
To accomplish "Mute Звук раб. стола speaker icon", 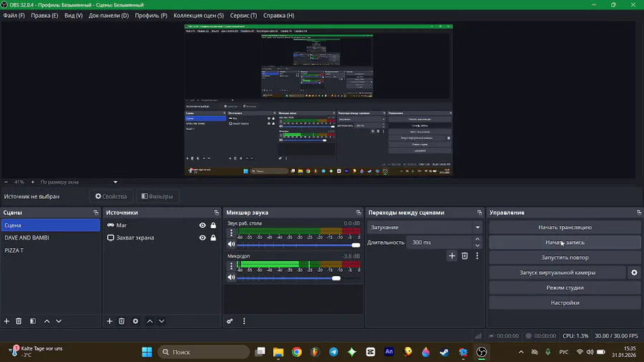I will pos(232,244).
